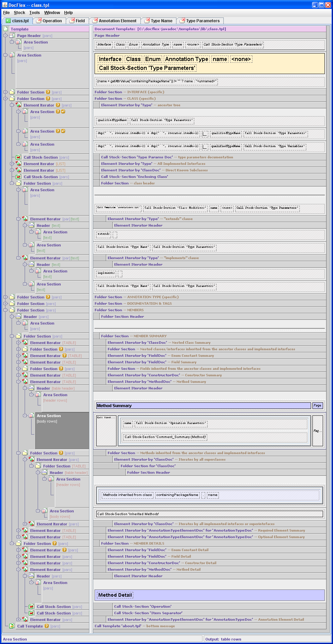
Task: Click the Page Header node icon in tree
Action: pyautogui.click(x=12, y=36)
